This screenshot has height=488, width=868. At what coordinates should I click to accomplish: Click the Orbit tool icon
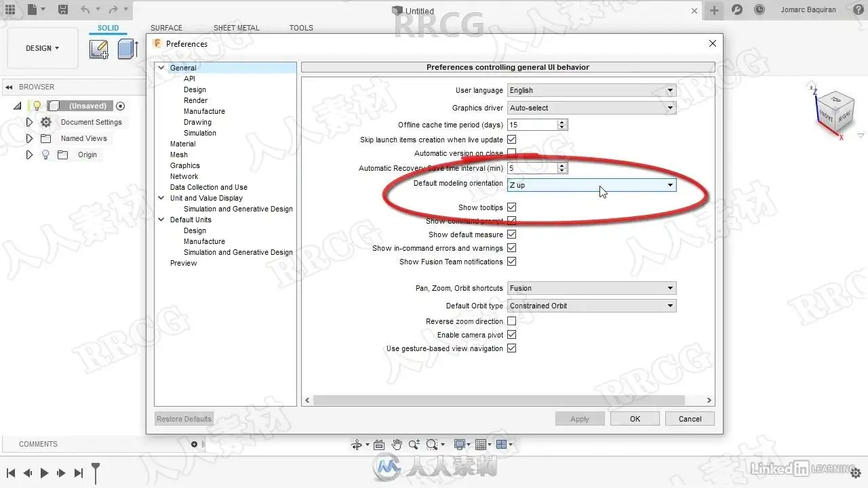coord(357,445)
